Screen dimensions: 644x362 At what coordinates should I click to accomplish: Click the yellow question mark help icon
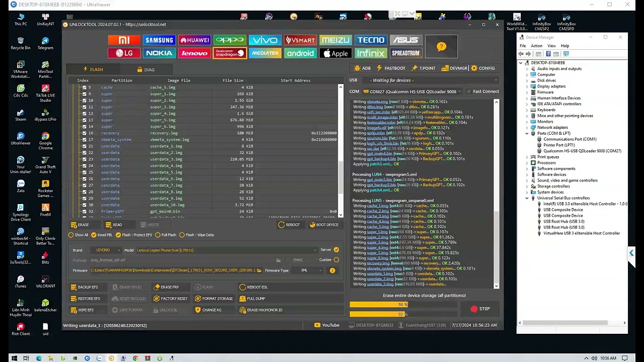pos(441,47)
